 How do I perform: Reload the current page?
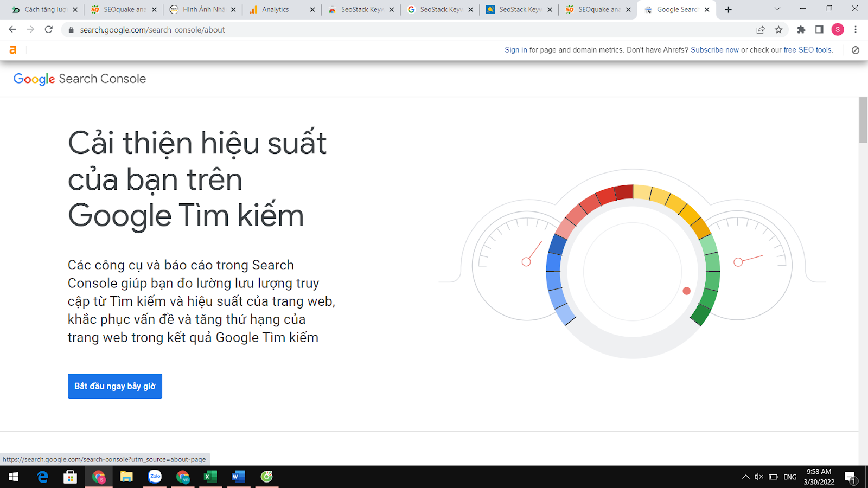[49, 30]
